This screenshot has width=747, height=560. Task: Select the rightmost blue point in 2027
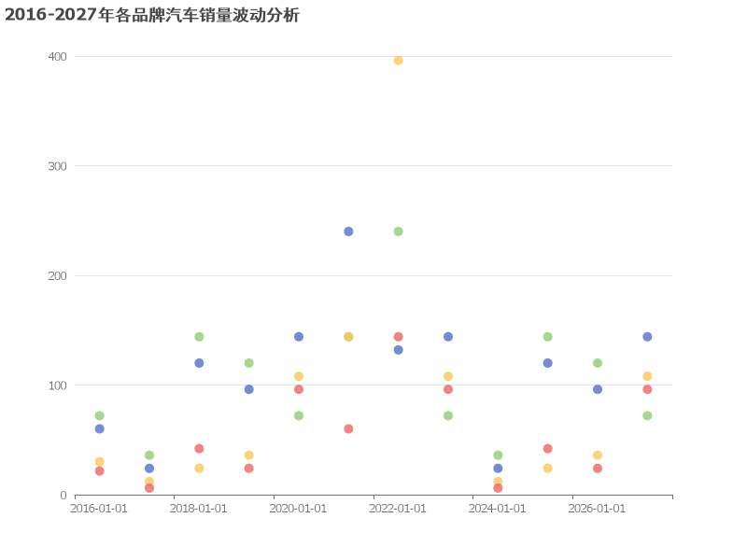coord(647,337)
